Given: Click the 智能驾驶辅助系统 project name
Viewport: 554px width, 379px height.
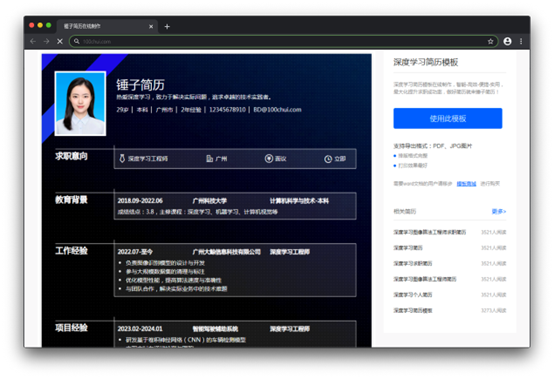Looking at the screenshot, I should [215, 329].
